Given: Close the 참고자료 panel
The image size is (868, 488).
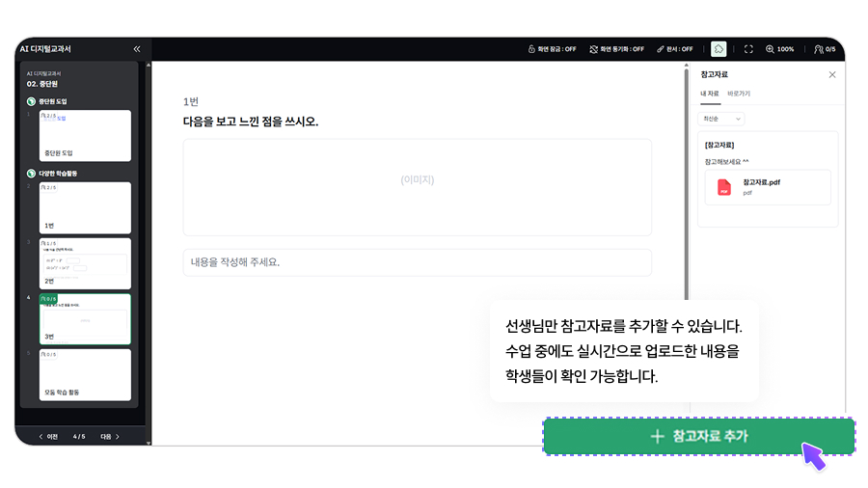Looking at the screenshot, I should point(832,74).
